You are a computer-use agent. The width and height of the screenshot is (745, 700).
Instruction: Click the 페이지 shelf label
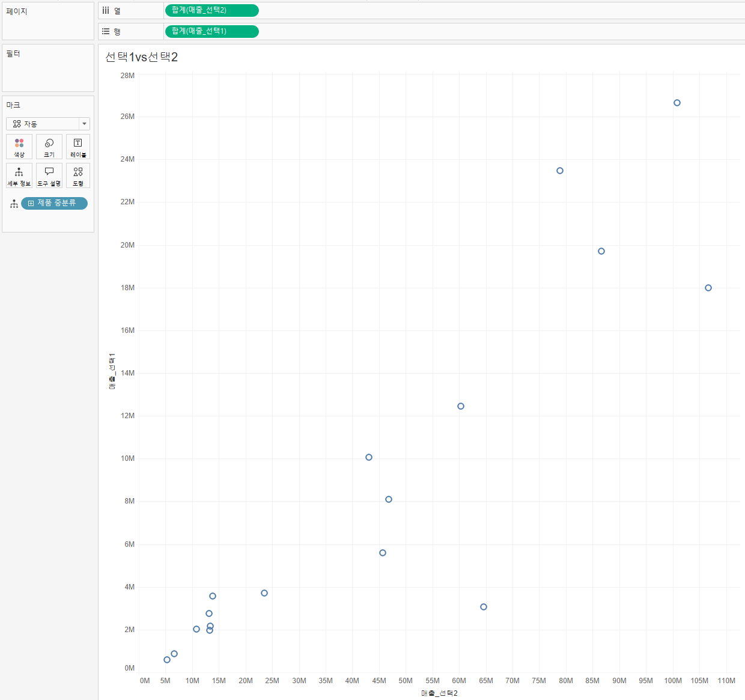click(x=17, y=11)
